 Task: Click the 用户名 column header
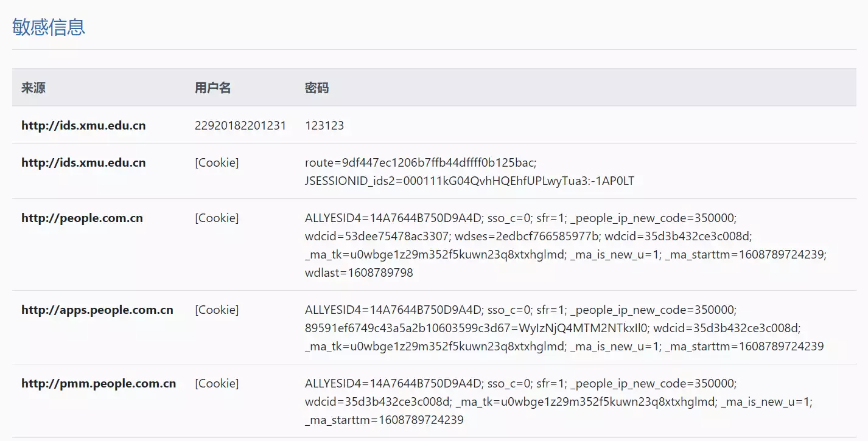212,88
